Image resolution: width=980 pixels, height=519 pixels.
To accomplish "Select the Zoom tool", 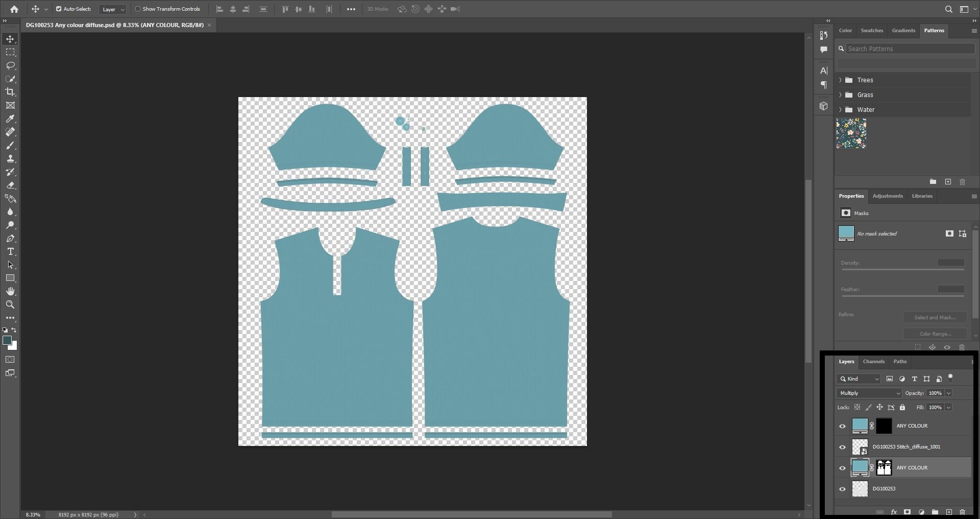I will pos(10,304).
